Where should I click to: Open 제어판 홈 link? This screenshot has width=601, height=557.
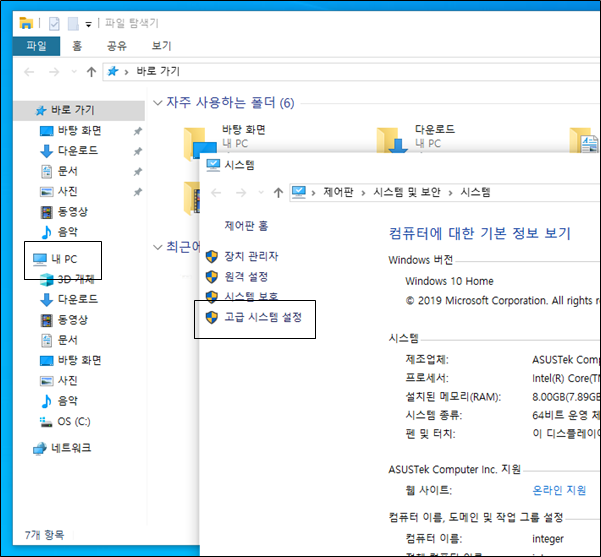pos(246,226)
